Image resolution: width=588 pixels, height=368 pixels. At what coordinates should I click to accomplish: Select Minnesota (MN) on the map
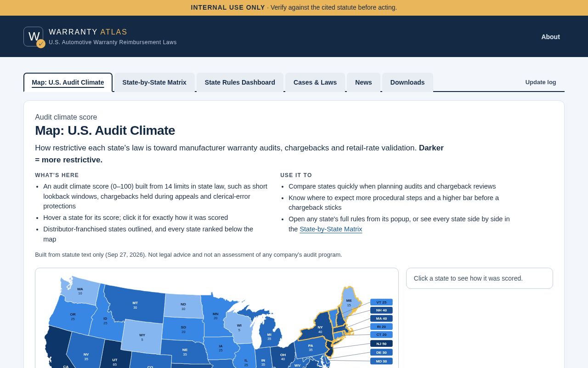point(215,316)
